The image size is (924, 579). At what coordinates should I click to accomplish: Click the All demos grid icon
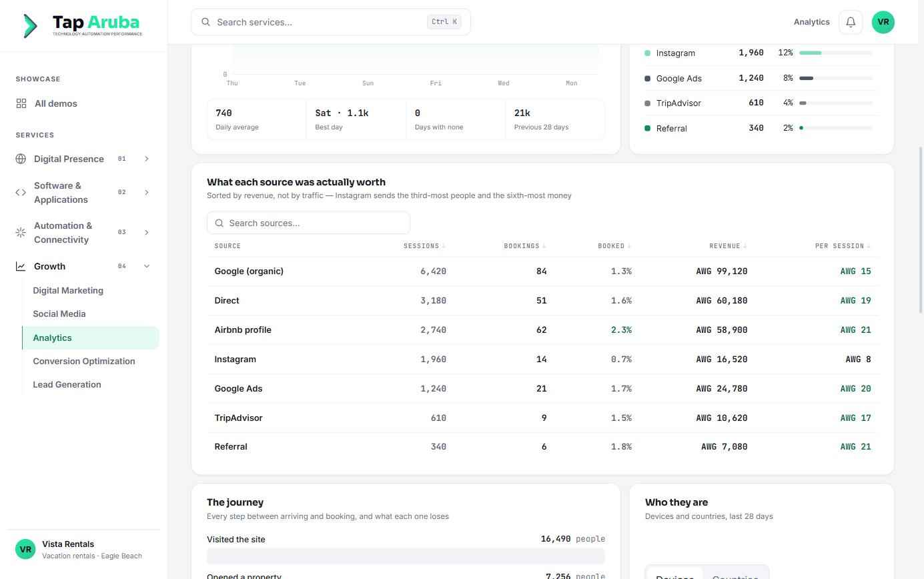[x=21, y=103]
